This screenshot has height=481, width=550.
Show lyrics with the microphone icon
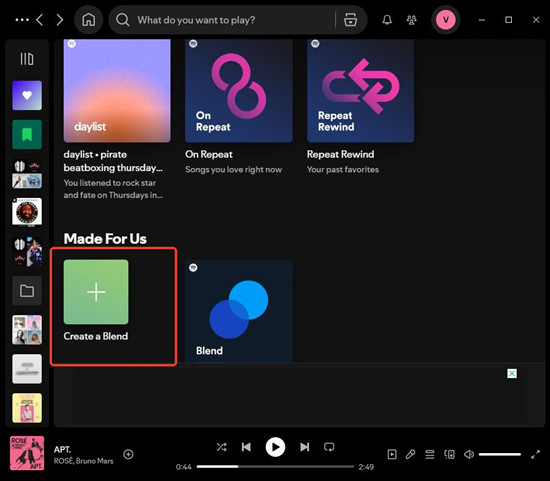[x=410, y=455]
